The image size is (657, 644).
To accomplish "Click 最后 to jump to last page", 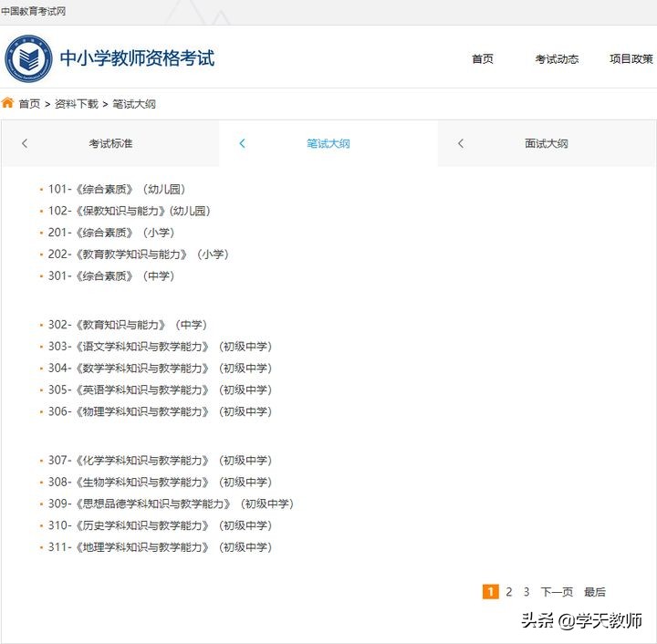I will click(x=595, y=592).
